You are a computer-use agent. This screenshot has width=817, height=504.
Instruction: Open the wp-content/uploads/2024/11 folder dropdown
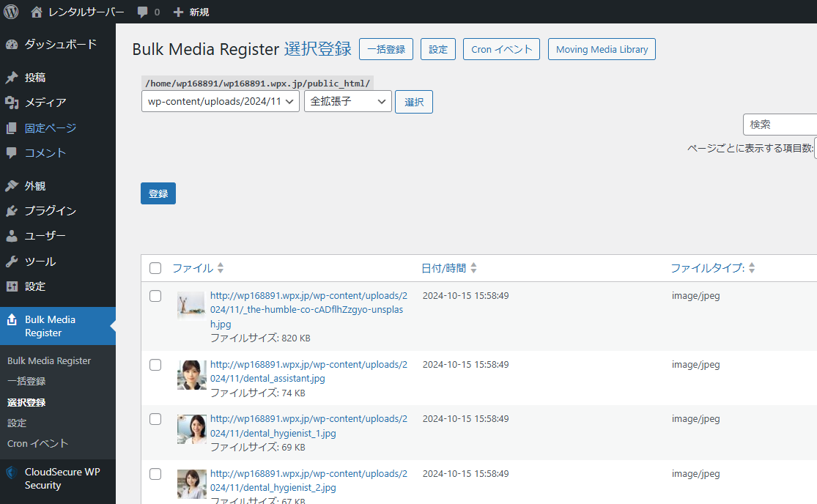[x=220, y=102]
